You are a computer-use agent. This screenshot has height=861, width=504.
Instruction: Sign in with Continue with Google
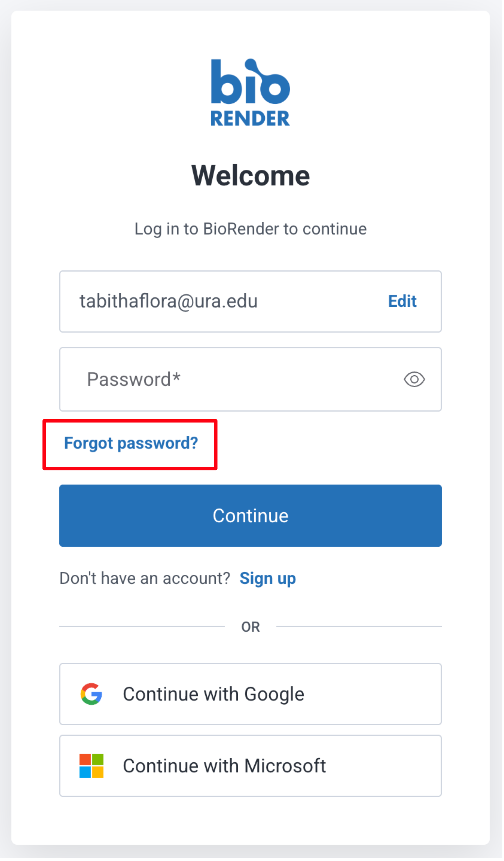(250, 694)
